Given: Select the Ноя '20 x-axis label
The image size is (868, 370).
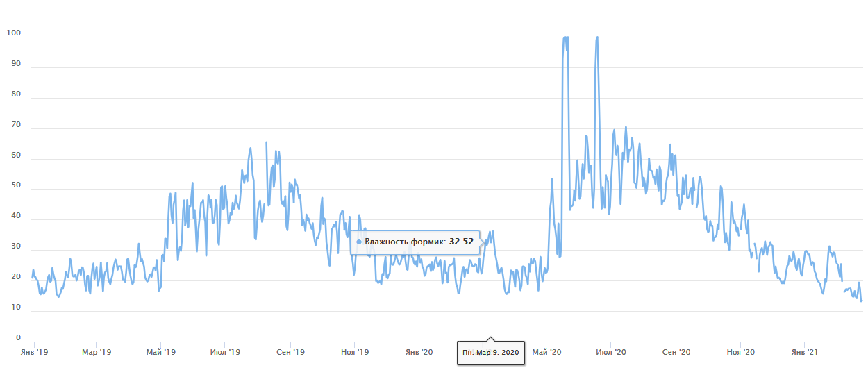Looking at the screenshot, I should [741, 353].
